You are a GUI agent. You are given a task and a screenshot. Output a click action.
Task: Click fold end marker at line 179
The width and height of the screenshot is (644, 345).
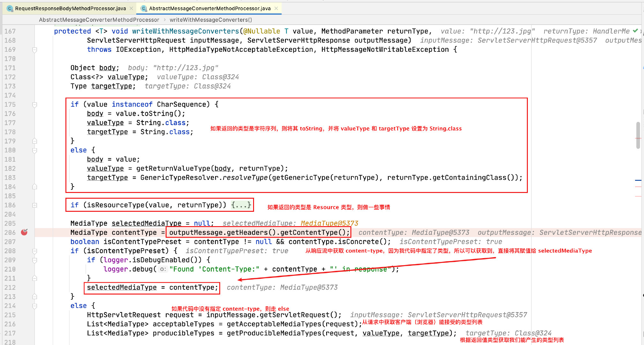click(35, 141)
